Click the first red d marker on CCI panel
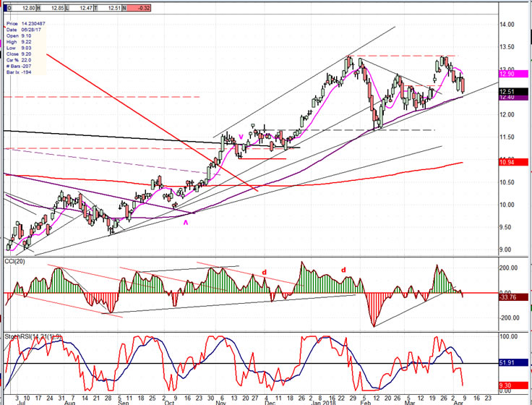The height and width of the screenshot is (405, 532). coord(265,273)
